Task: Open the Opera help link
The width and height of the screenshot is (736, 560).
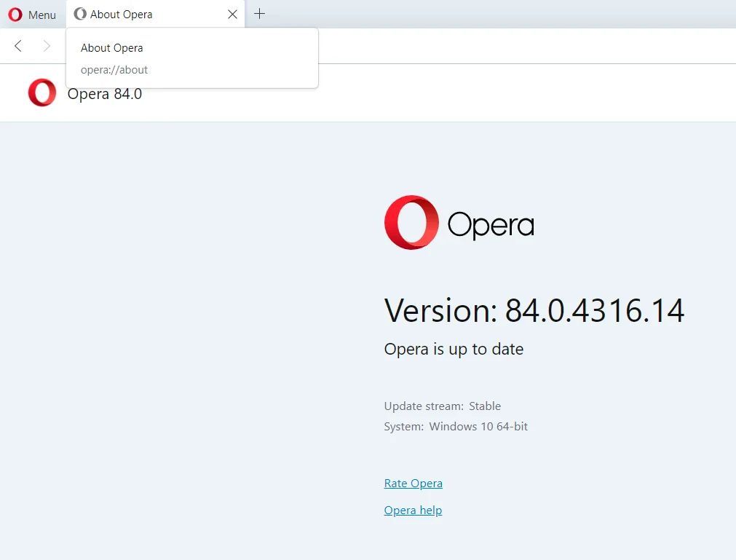Action: tap(413, 510)
